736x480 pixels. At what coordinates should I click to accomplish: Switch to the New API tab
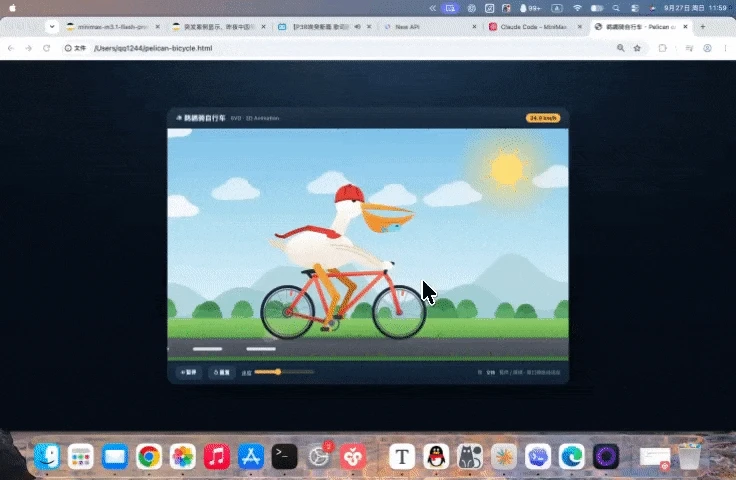(429, 27)
